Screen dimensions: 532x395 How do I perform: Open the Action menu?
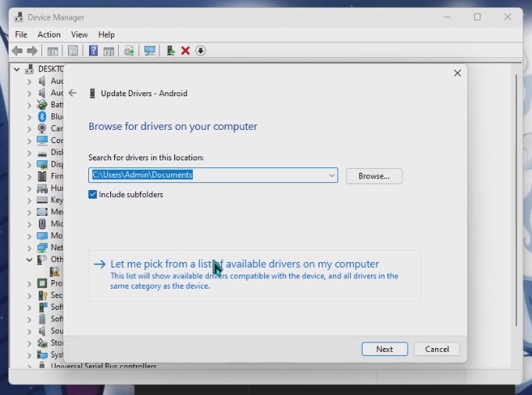click(48, 34)
